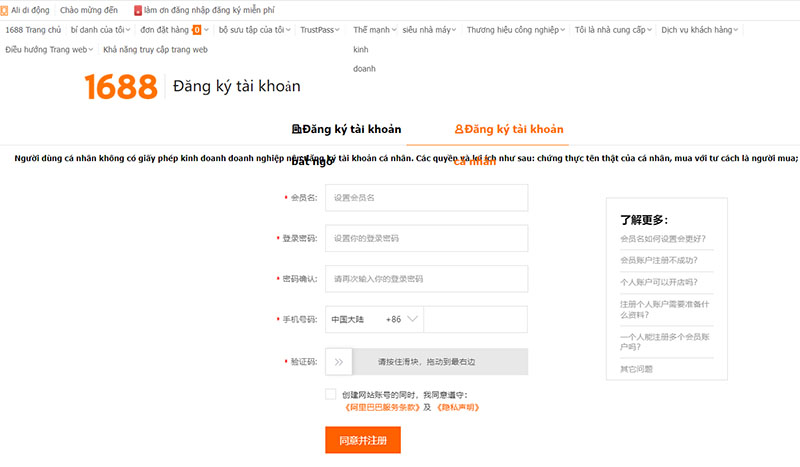Open the 阿里巴巴服务条款 terms link
The image size is (800, 467).
(x=382, y=407)
